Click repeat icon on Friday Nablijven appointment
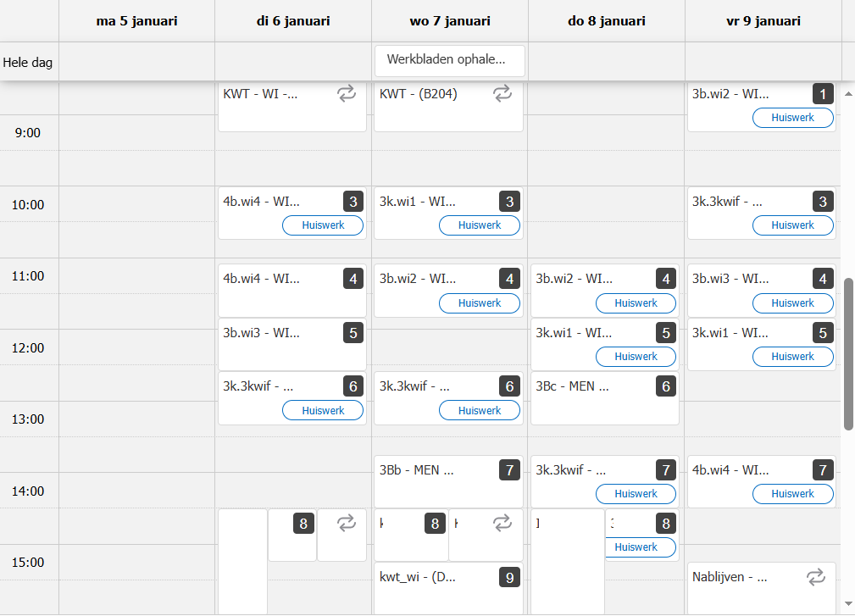This screenshot has width=855, height=616. pos(816,577)
